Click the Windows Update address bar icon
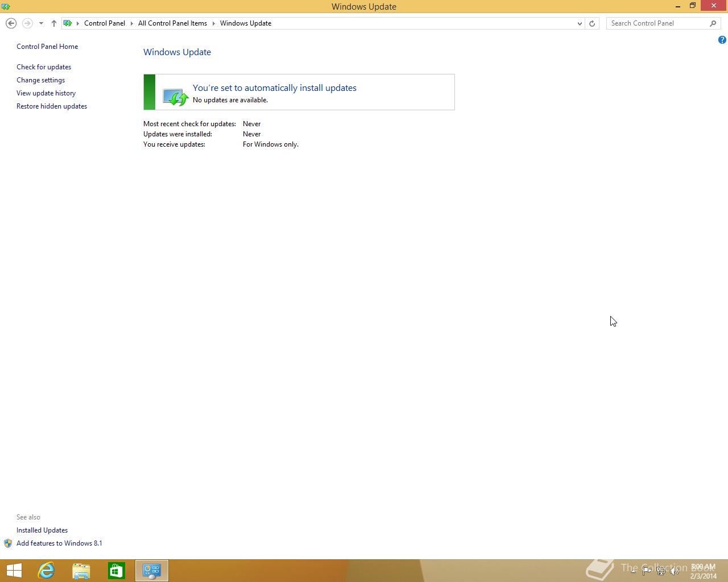The height and width of the screenshot is (582, 728). [x=68, y=23]
